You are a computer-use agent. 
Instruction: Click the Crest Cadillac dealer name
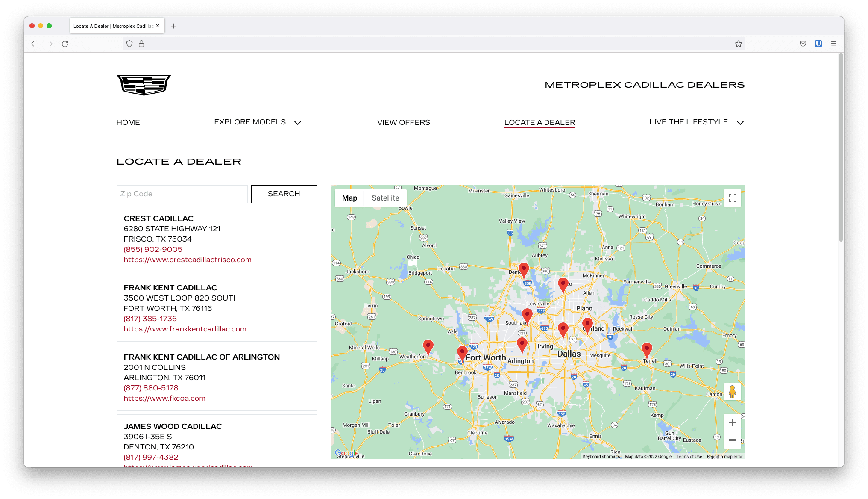(158, 218)
